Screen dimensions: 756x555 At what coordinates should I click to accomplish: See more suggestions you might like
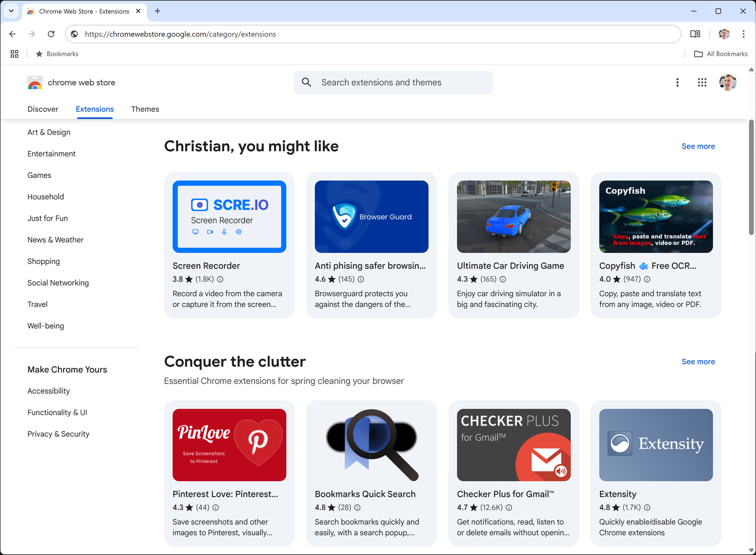pyautogui.click(x=698, y=146)
